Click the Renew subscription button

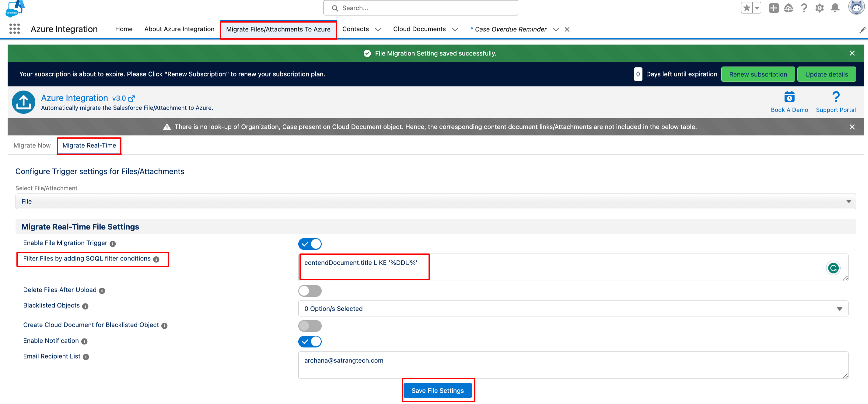pyautogui.click(x=758, y=75)
